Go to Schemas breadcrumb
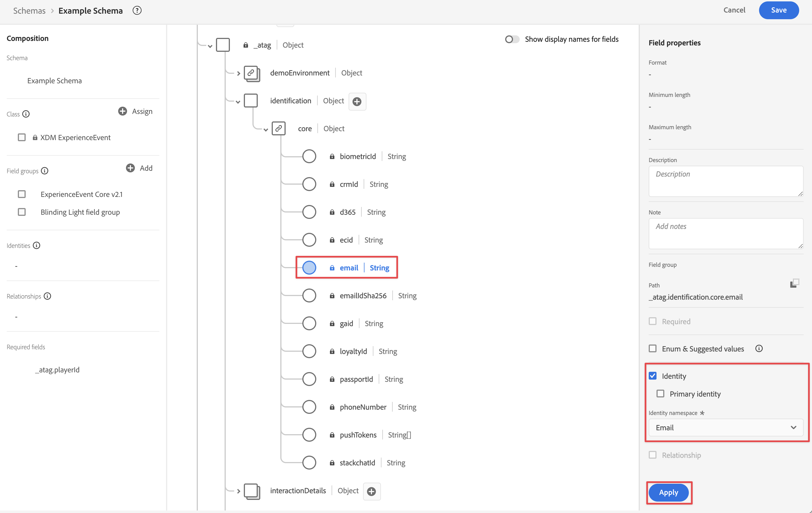Screen dimensions: 812x513 29,11
